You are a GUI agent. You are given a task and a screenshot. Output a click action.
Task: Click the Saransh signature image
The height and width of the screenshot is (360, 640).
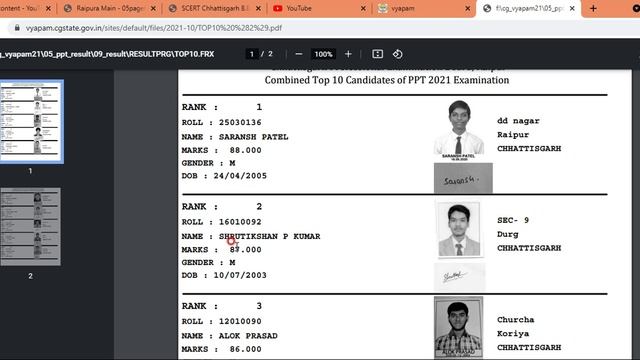pos(463,178)
